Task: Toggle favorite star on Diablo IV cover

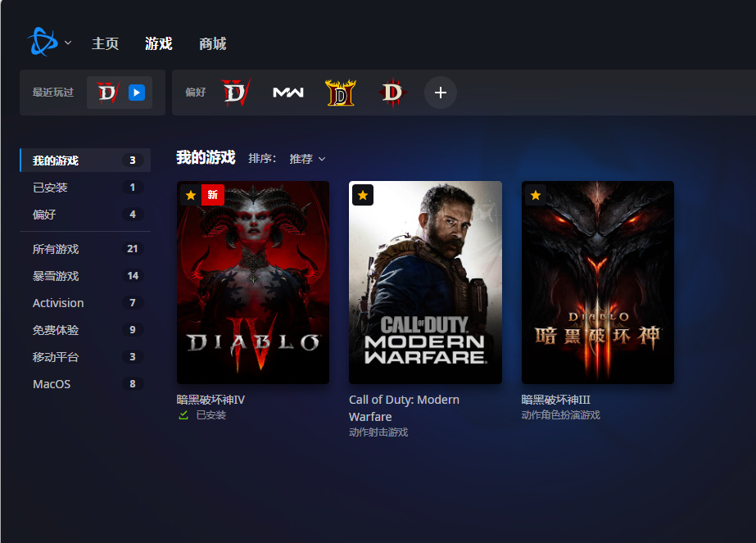Action: pos(191,195)
